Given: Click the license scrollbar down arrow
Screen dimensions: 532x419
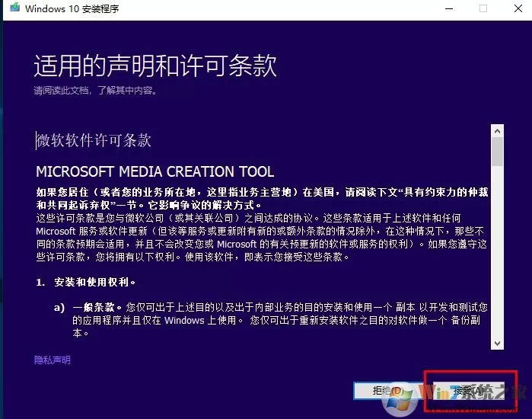Looking at the screenshot, I should pyautogui.click(x=498, y=344).
